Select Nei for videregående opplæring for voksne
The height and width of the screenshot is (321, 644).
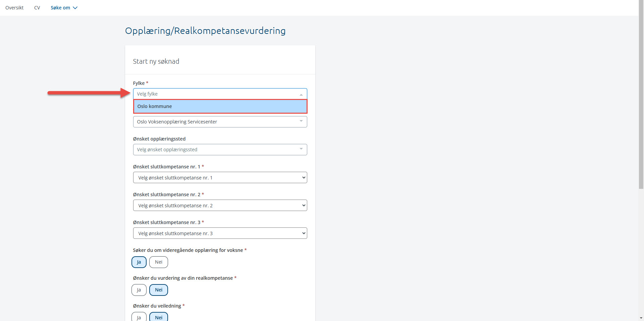(158, 262)
